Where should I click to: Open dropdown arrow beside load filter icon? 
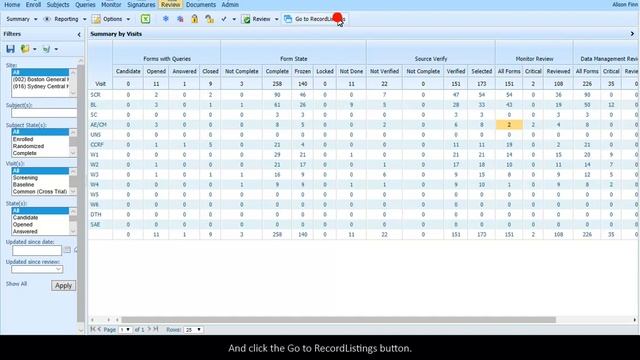[x=35, y=49]
